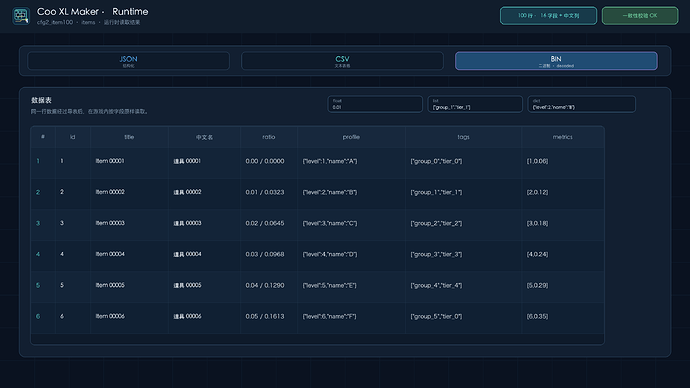Click the 'Coo XL Maker · Runtime' title

click(x=92, y=11)
